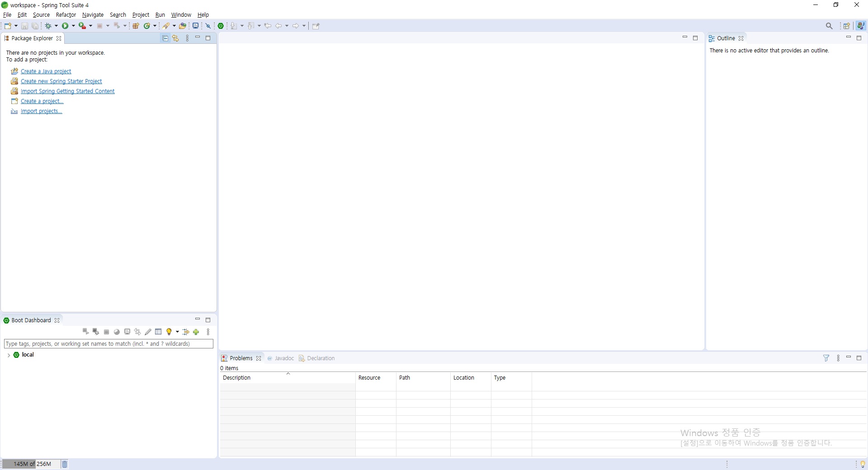Toggle Boot Dashboard filter lightbulb
Screen dimensions: 868x470
click(169, 332)
